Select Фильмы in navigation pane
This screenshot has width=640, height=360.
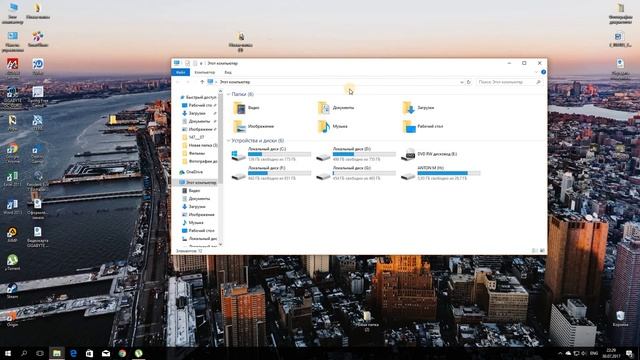coord(193,153)
